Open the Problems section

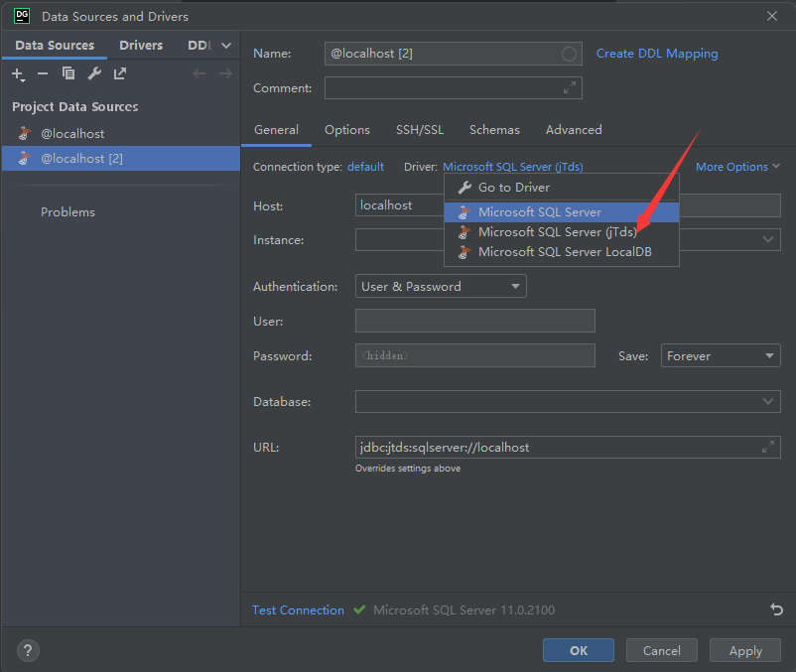pos(68,212)
